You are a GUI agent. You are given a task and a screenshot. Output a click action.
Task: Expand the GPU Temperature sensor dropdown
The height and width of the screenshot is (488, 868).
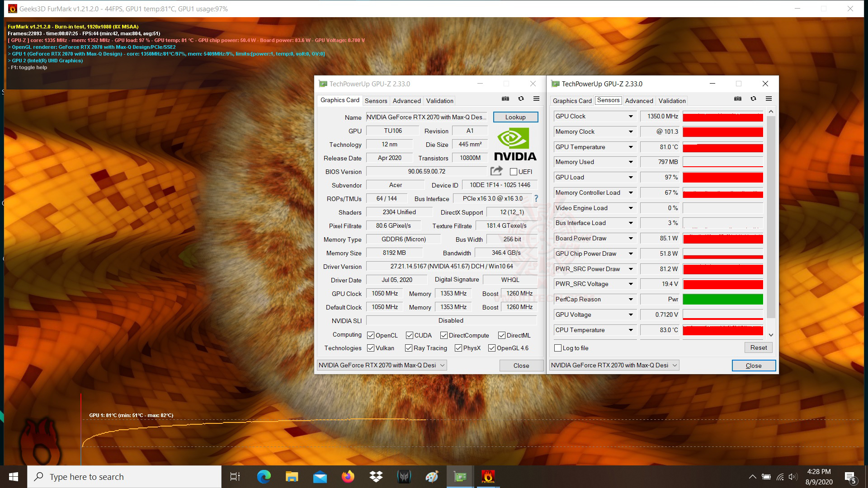pos(631,147)
